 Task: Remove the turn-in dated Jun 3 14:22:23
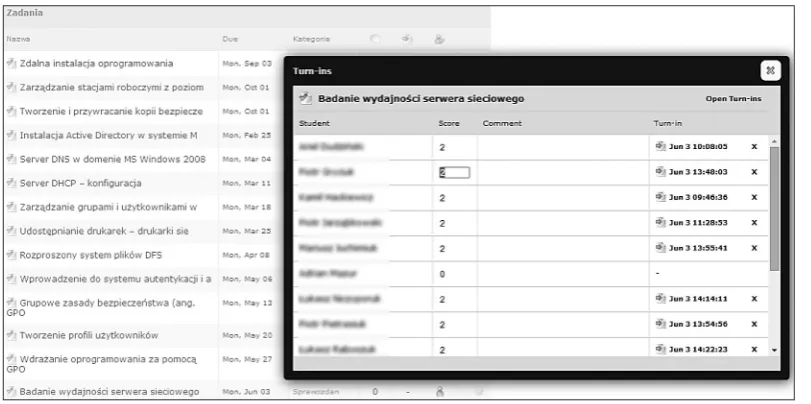pyautogui.click(x=754, y=349)
